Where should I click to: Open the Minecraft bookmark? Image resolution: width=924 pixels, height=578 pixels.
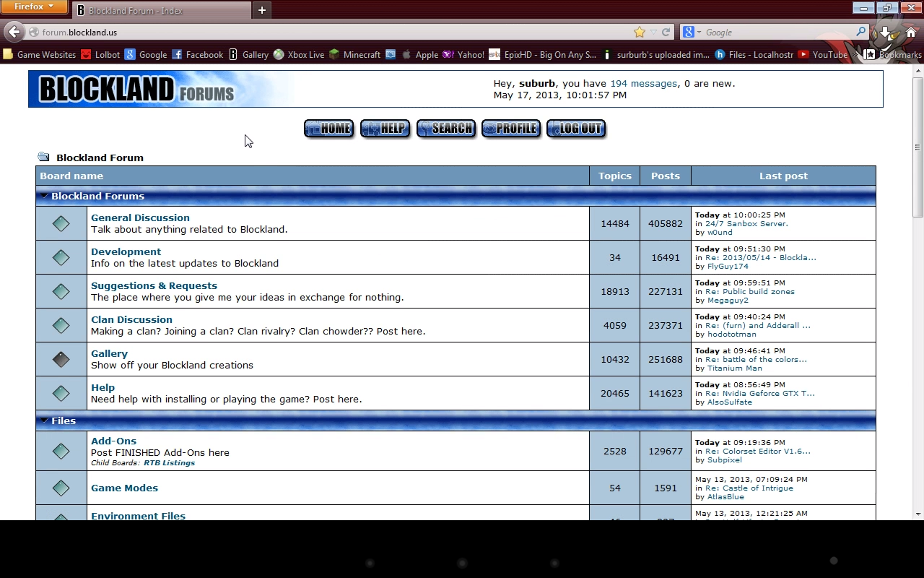tap(354, 54)
